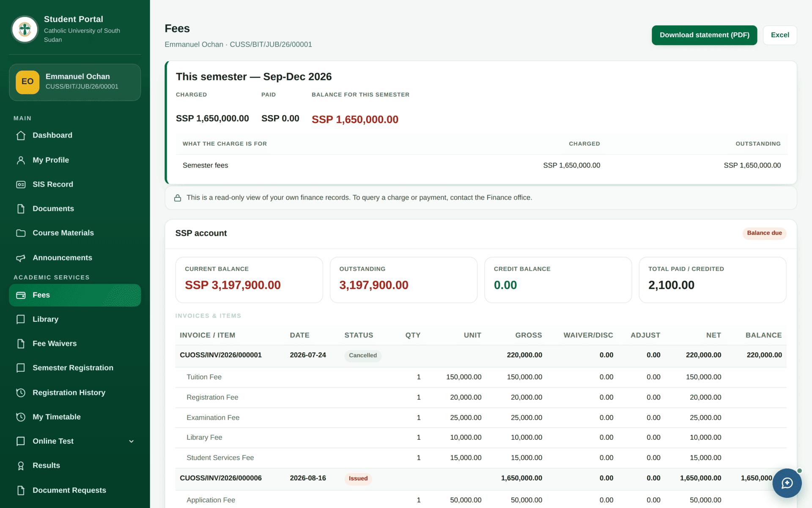
Task: Open the Results page
Action: [x=75, y=466]
